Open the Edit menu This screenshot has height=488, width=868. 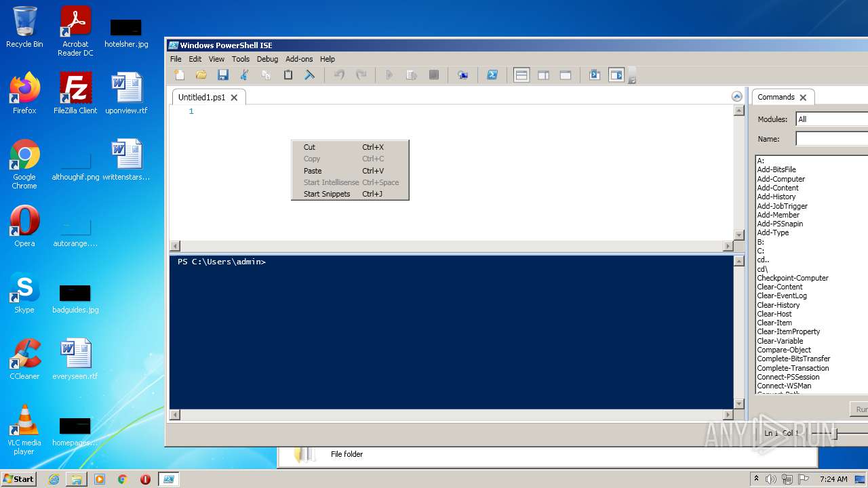pyautogui.click(x=195, y=59)
